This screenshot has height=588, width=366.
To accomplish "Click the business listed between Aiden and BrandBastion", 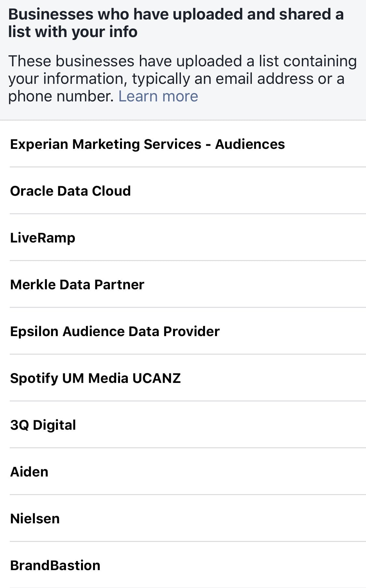I will (x=35, y=519).
